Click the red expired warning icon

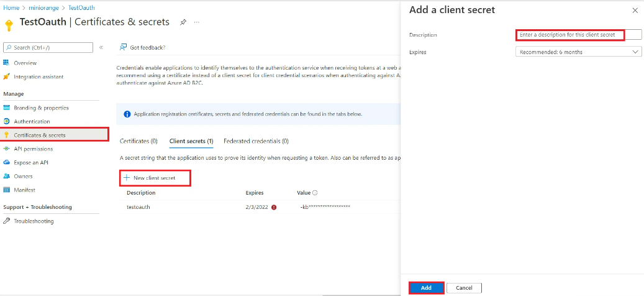tap(274, 207)
